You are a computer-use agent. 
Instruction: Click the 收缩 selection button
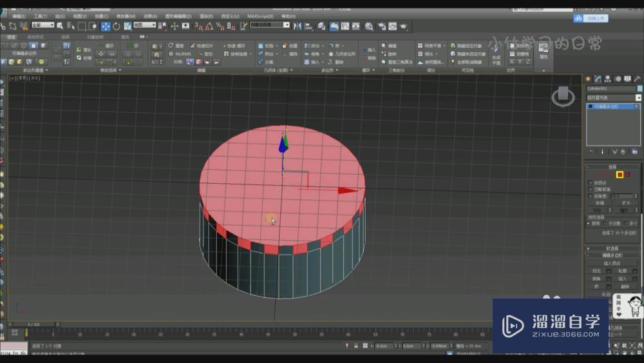(x=600, y=203)
